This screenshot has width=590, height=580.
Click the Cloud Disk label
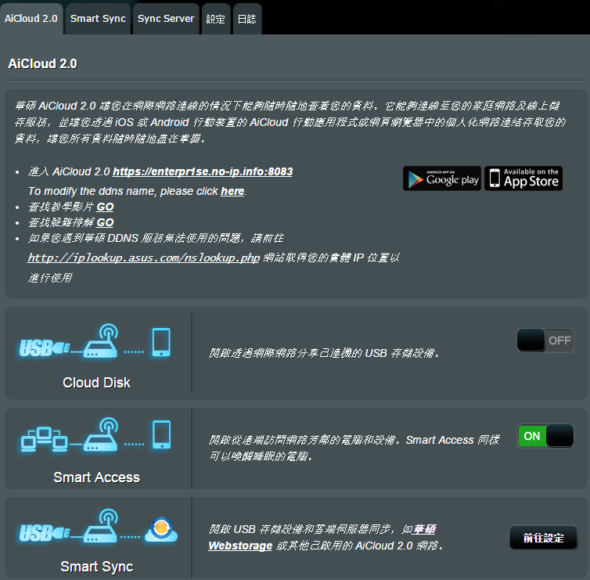coord(96,382)
